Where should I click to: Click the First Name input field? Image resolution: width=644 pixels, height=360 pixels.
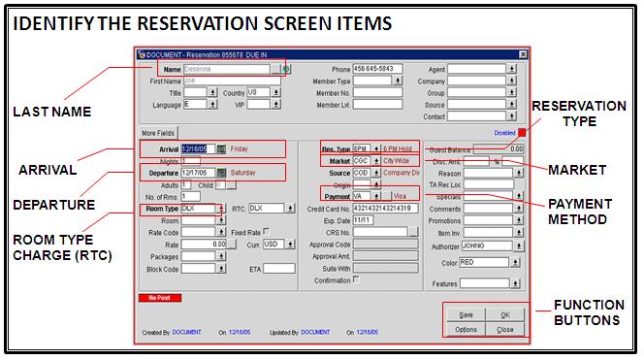(x=232, y=81)
